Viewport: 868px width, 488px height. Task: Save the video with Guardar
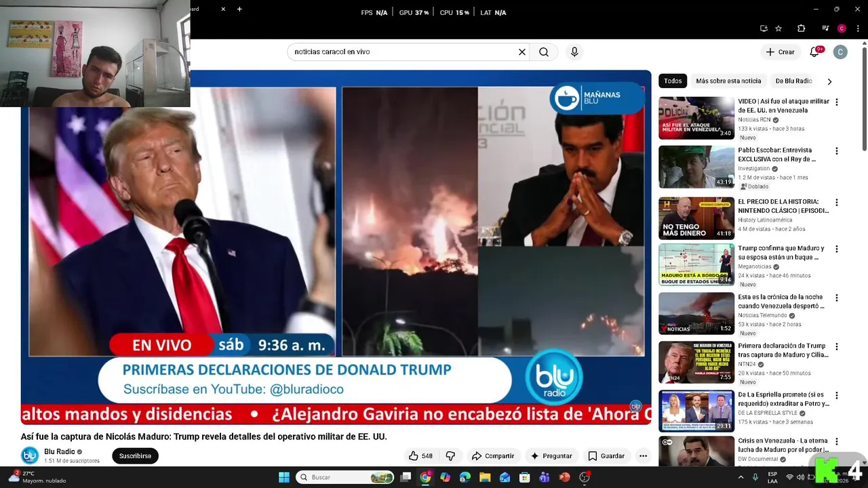point(606,455)
